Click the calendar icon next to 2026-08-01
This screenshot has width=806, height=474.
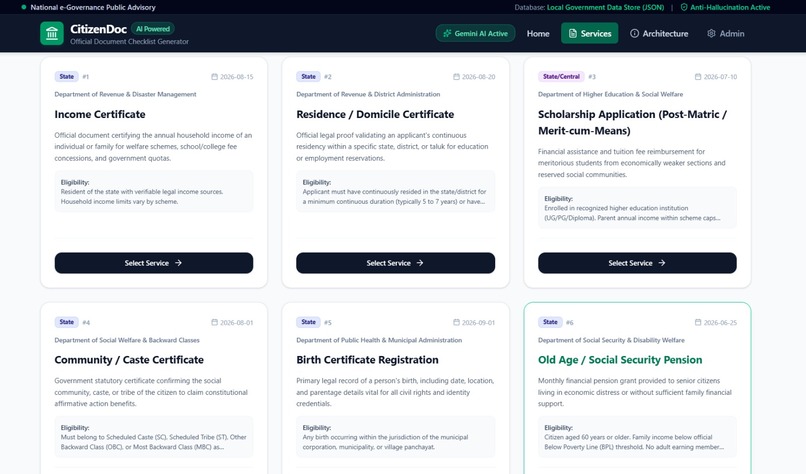coord(214,322)
